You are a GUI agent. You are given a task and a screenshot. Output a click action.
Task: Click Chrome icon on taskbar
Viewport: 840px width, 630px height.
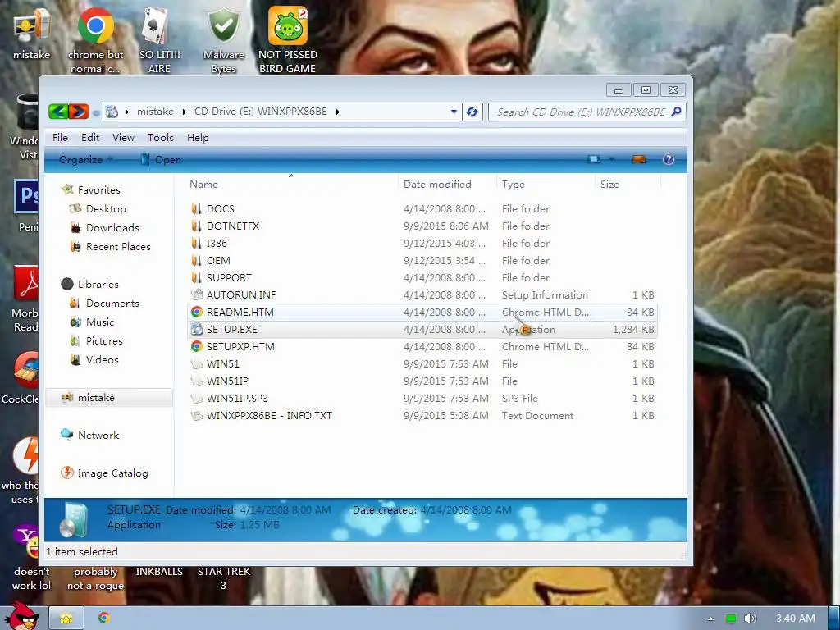coord(104,619)
